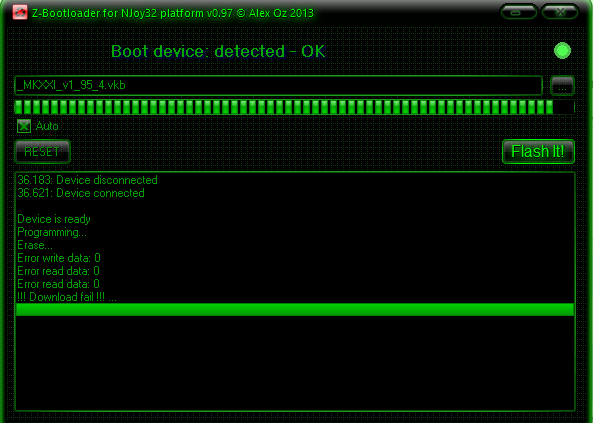Image resolution: width=593 pixels, height=423 pixels.
Task: Select the 'Programming...' log line
Action: [x=52, y=232]
